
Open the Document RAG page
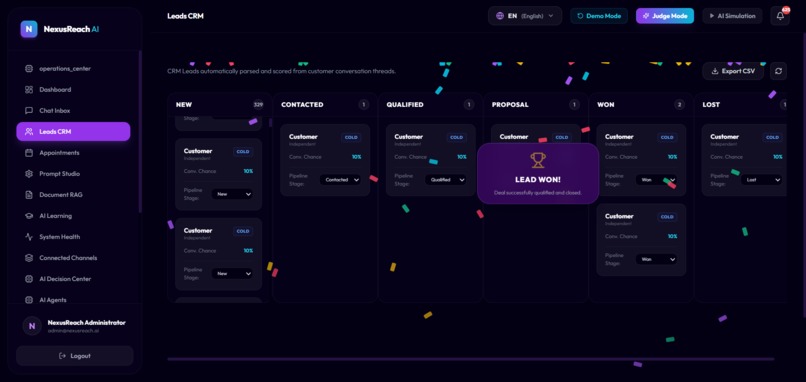click(x=73, y=195)
